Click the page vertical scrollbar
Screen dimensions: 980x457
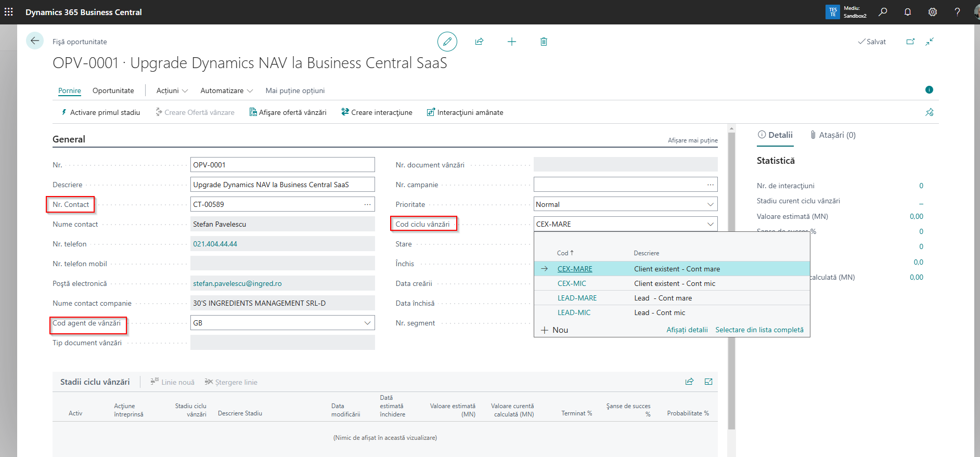coord(731,281)
